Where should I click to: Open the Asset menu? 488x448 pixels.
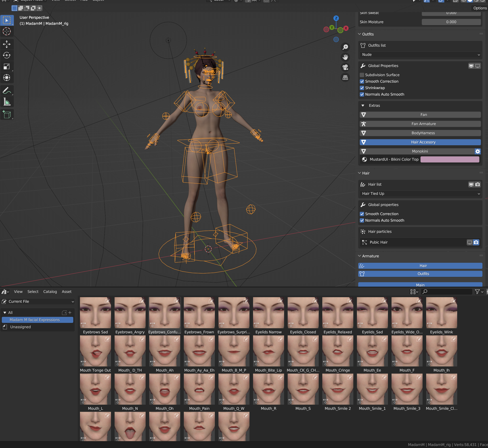(67, 292)
